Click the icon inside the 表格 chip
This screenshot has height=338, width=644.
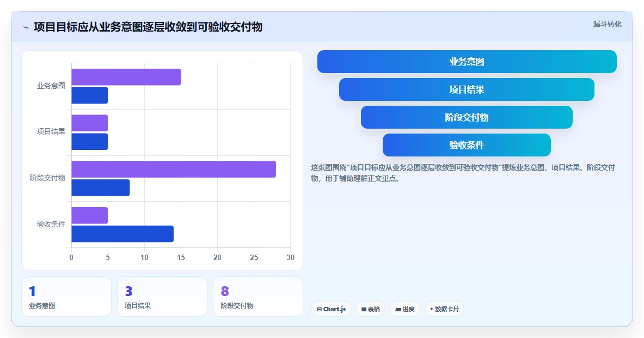(x=364, y=309)
